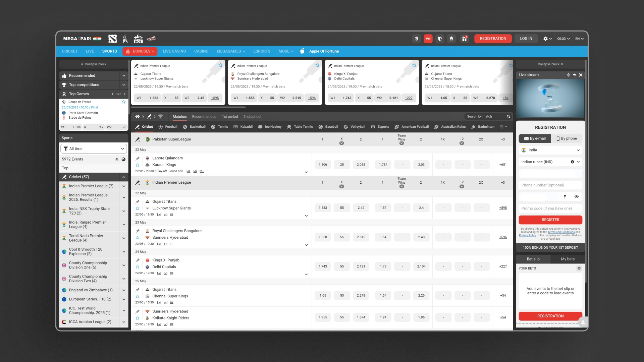Image resolution: width=644 pixels, height=362 pixels.
Task: Star the Lahore Qalandars match row
Action: [x=138, y=165]
